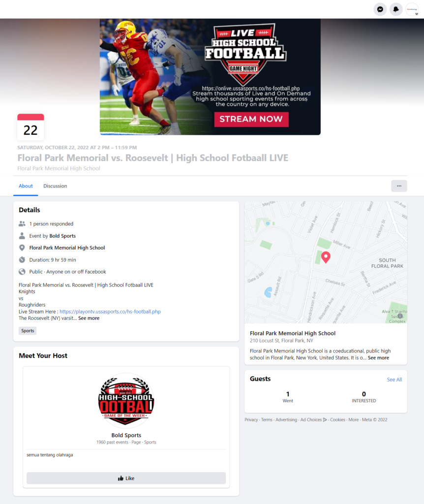
Task: Click the event cover banner image
Action: coord(210,77)
